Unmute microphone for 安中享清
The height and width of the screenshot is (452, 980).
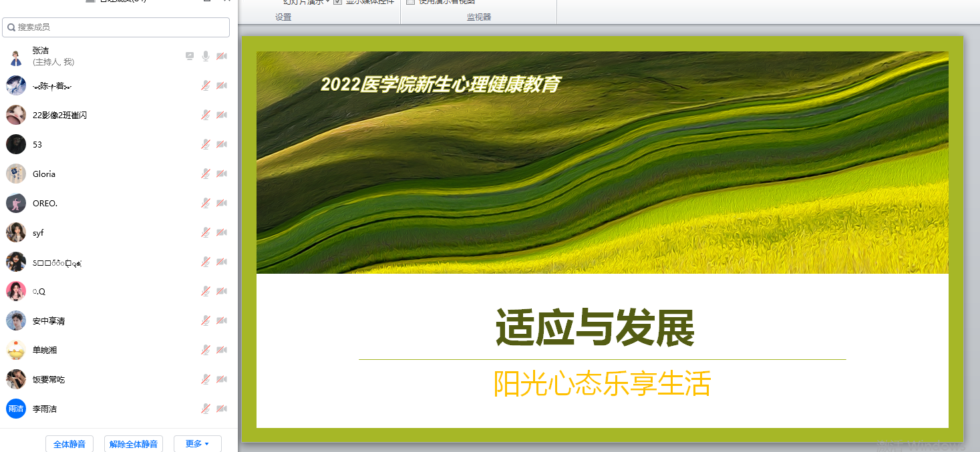(x=206, y=320)
